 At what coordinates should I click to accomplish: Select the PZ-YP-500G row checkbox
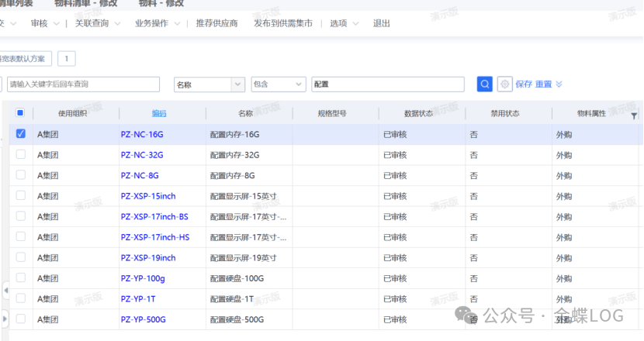click(x=21, y=319)
